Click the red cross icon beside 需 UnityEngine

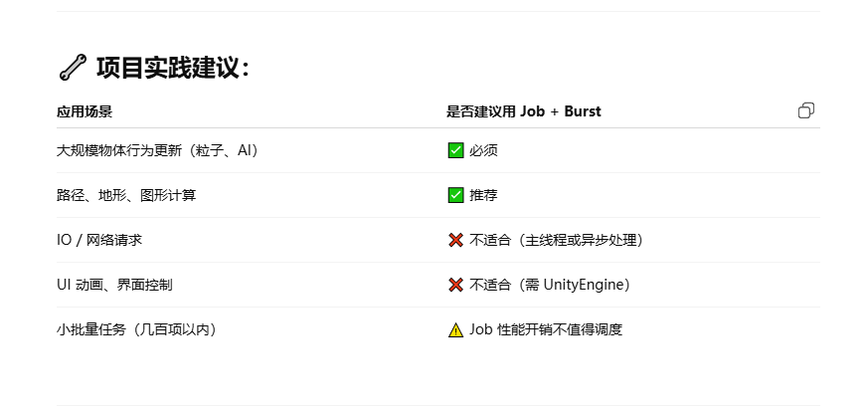tap(455, 285)
